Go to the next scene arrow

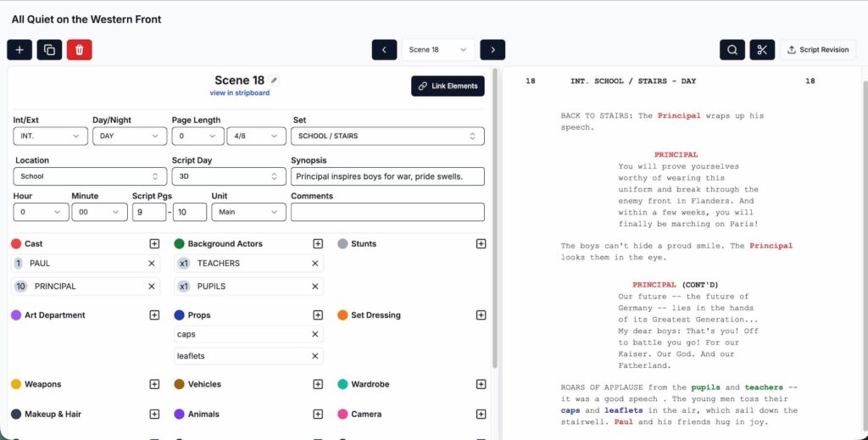[492, 50]
